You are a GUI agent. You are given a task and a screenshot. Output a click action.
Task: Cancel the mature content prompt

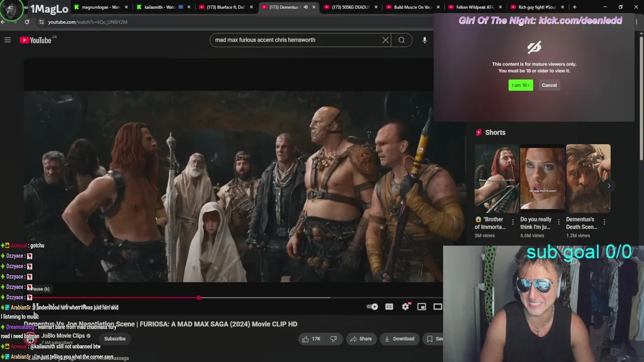click(x=549, y=85)
